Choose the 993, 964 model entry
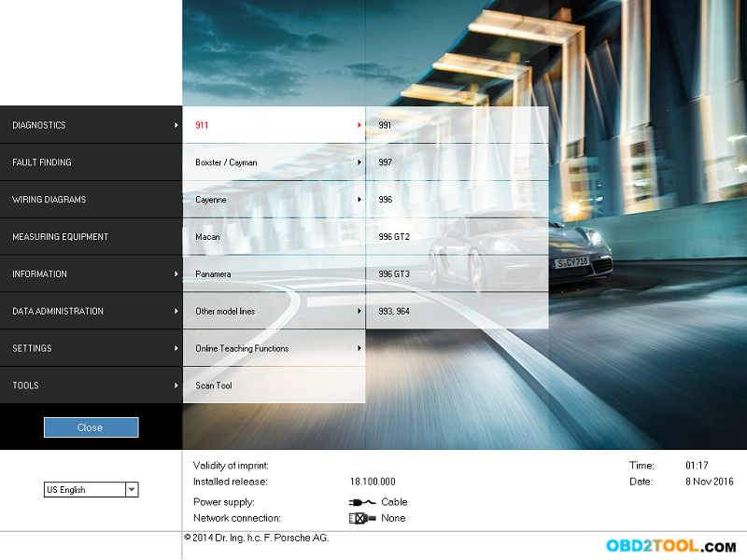747x560 pixels. (x=458, y=311)
